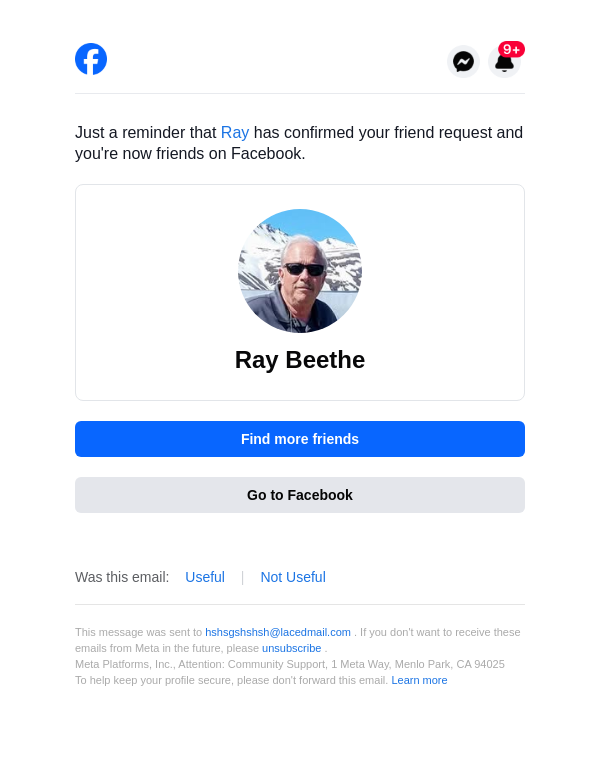Click the divider between Useful and Not Useful

tap(243, 577)
